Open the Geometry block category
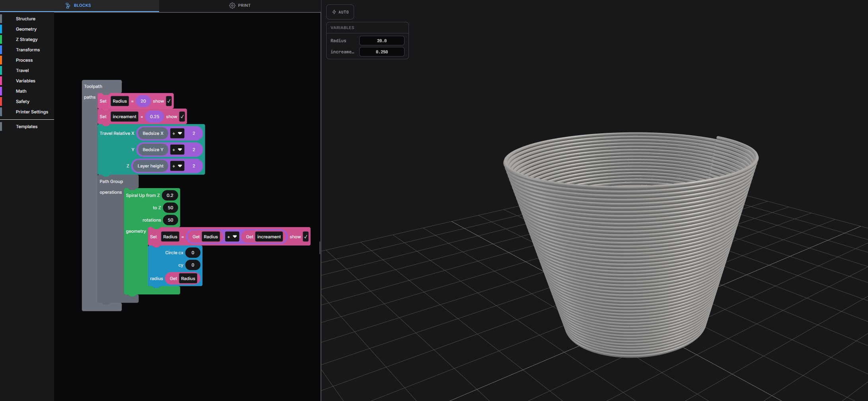 26,29
